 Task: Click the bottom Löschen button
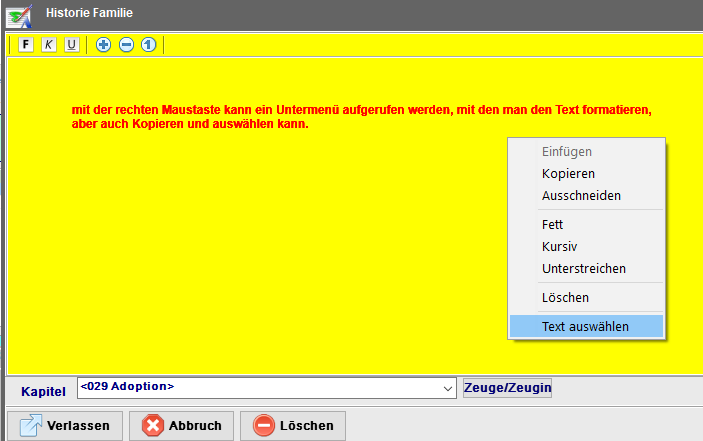(x=293, y=426)
